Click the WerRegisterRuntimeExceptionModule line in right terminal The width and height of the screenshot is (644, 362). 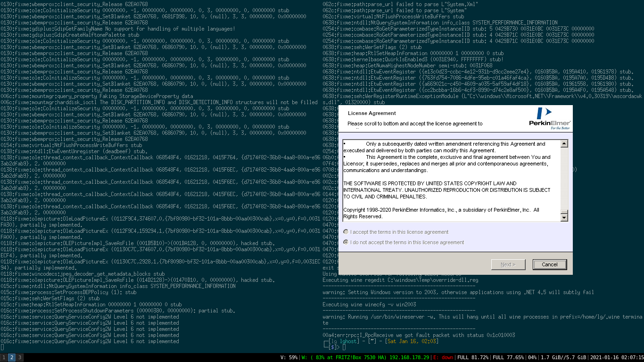tap(482, 99)
